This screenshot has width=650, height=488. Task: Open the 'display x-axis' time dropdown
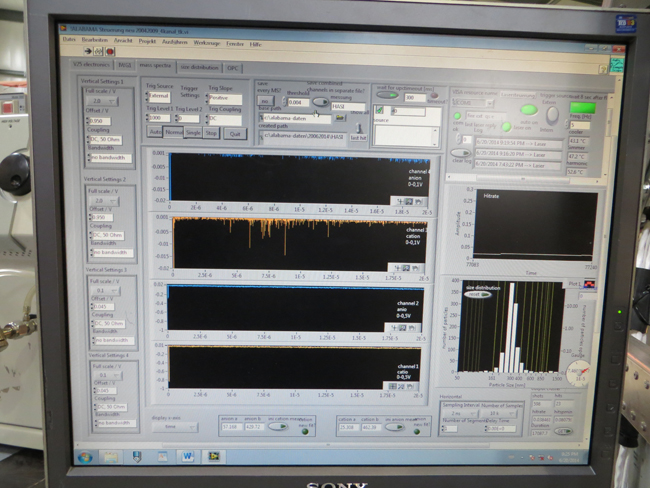point(175,427)
